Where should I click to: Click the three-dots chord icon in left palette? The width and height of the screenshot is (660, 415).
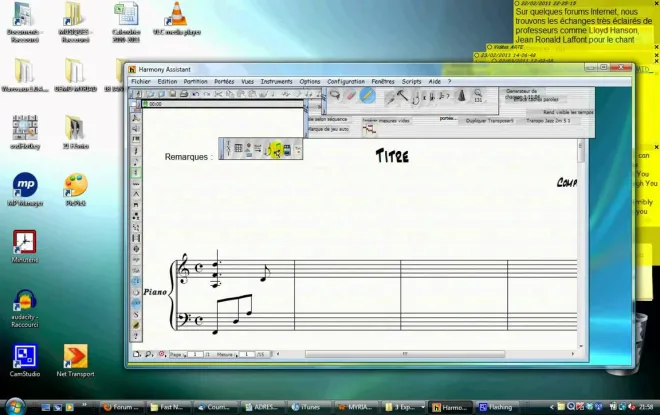[136, 216]
